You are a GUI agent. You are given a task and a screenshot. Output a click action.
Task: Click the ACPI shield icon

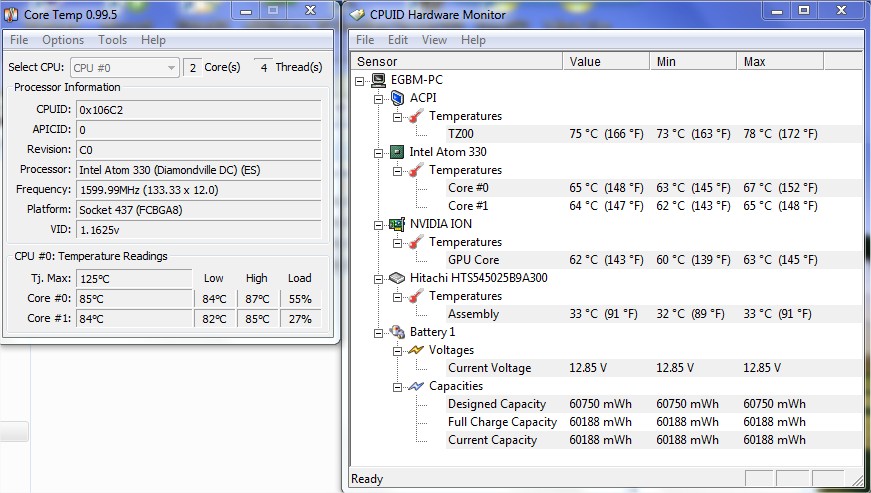click(397, 98)
